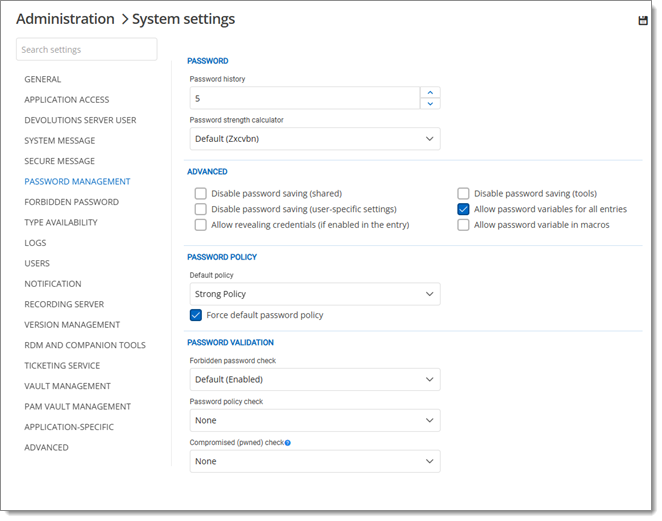Viewport: 662px width, 521px height.
Task: Open Compromised (pwned) check dropdown
Action: point(314,461)
